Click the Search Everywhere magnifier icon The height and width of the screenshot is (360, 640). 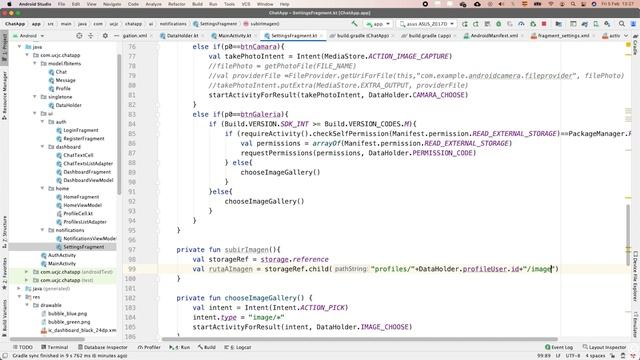pyautogui.click(x=622, y=24)
